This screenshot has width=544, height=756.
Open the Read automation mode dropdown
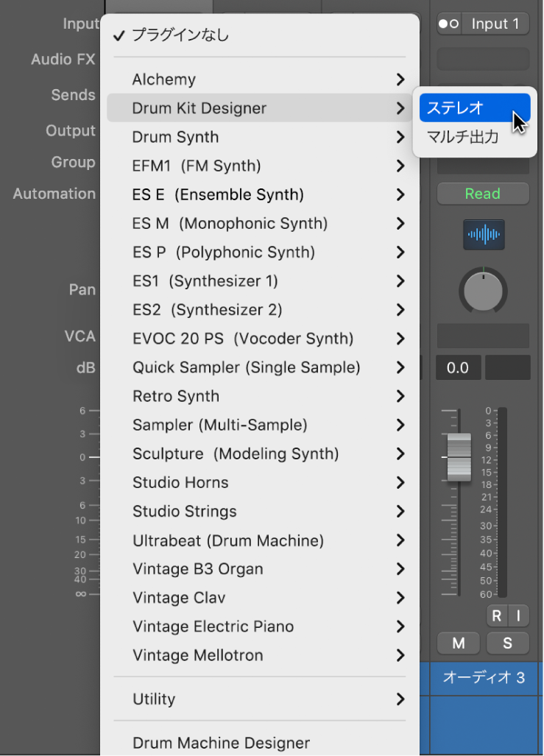[x=483, y=194]
